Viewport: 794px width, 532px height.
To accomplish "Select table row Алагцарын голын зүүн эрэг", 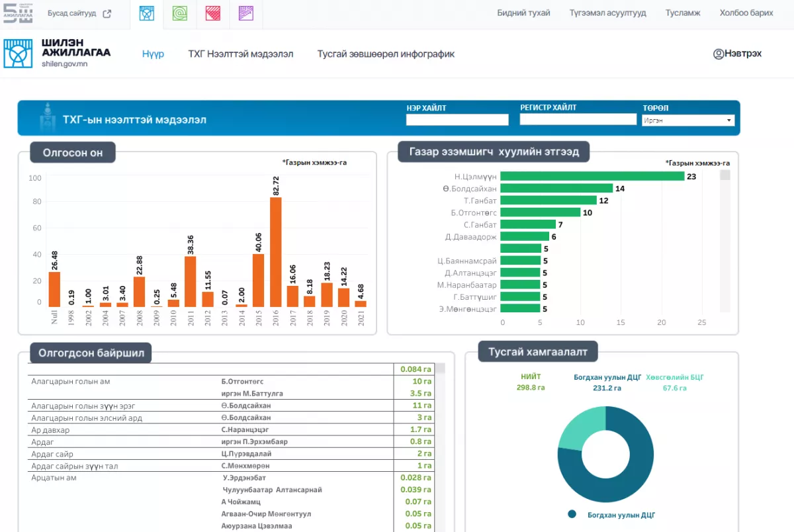I will coord(232,405).
